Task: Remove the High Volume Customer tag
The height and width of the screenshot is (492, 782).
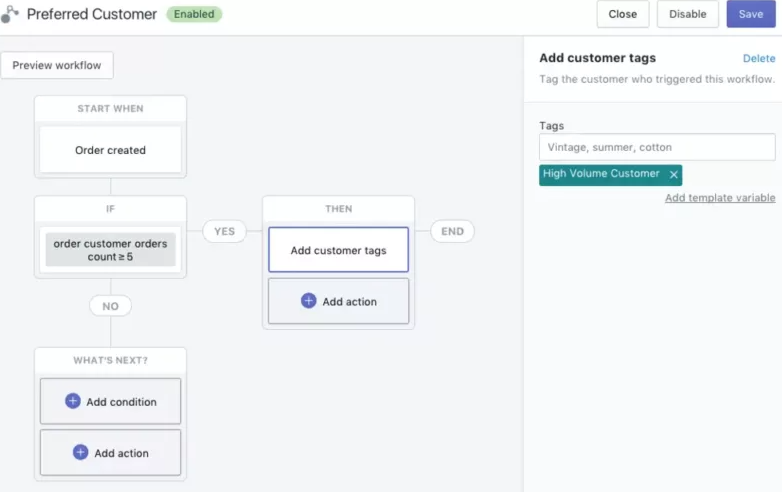Action: pos(674,175)
